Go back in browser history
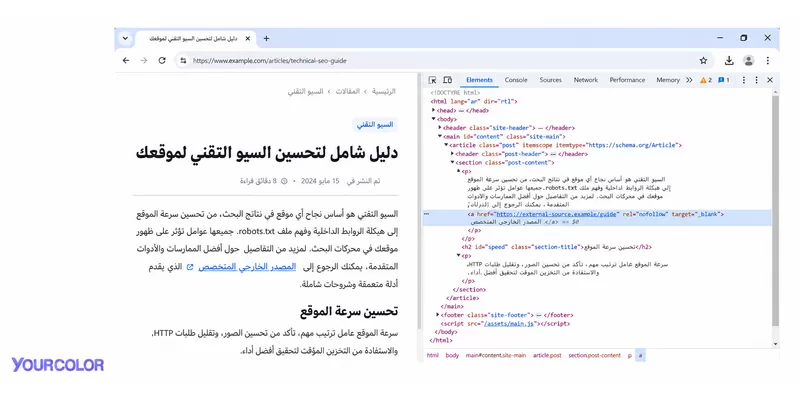The image size is (800, 400). (126, 61)
